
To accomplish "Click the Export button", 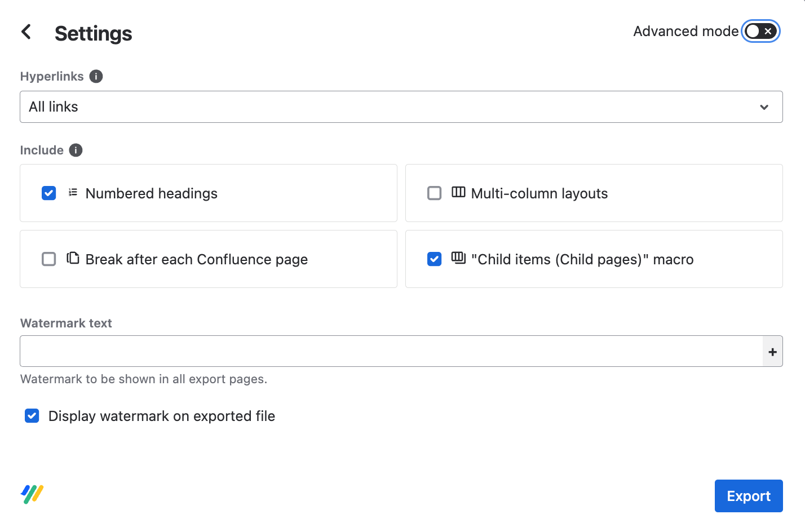I will (x=749, y=496).
